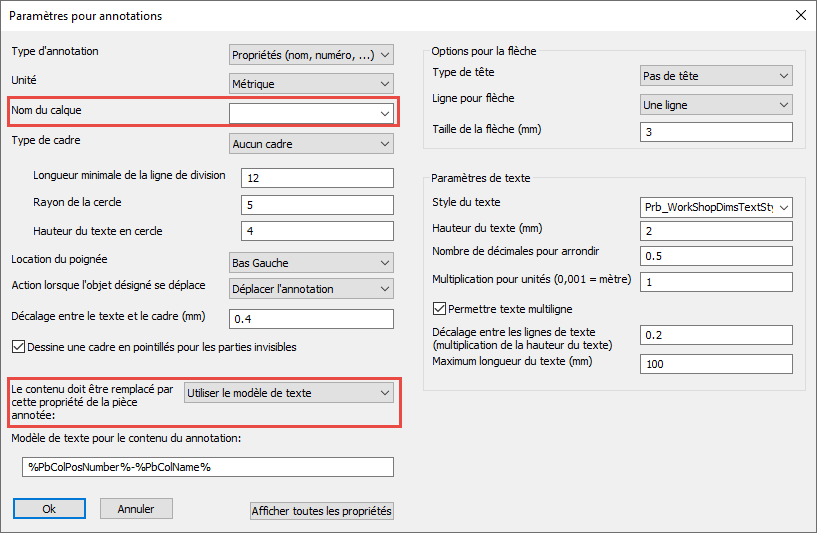The image size is (817, 533).
Task: Open the Type de cadre dropdown
Action: click(x=311, y=144)
